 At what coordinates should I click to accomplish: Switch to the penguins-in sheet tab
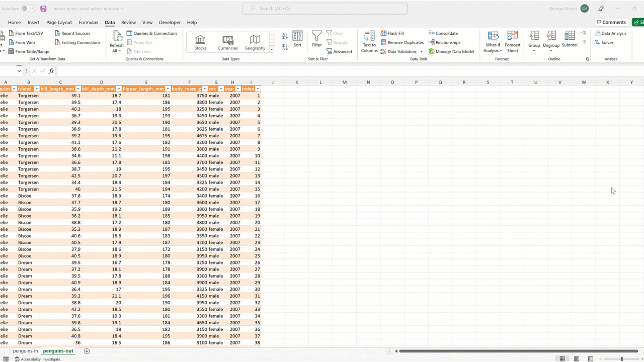25,351
